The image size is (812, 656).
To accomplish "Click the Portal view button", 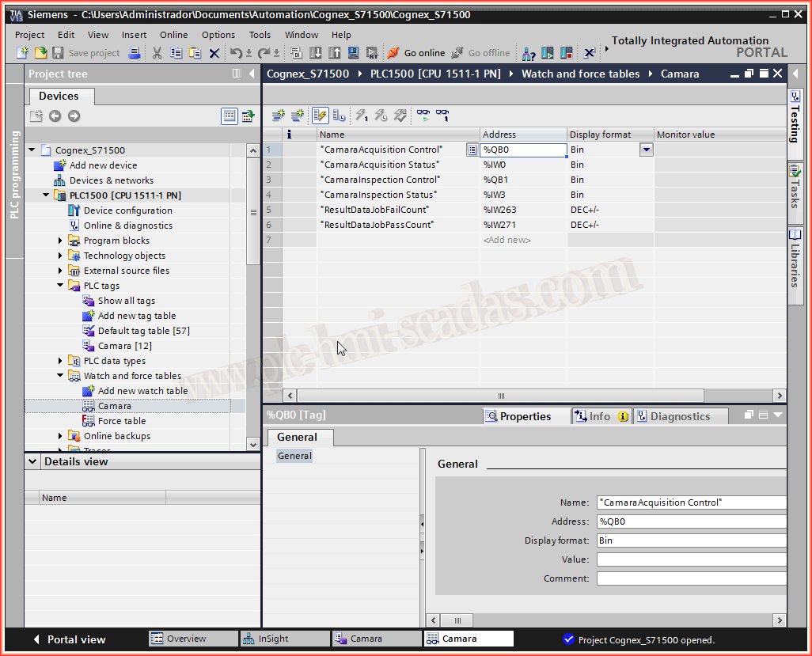I will (x=69, y=639).
